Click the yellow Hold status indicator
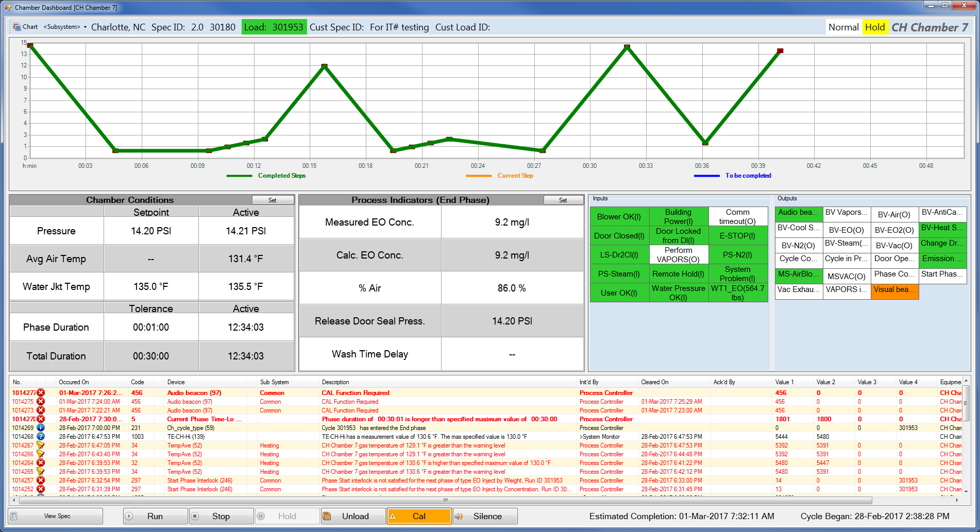The width and height of the screenshot is (980, 532). [874, 27]
